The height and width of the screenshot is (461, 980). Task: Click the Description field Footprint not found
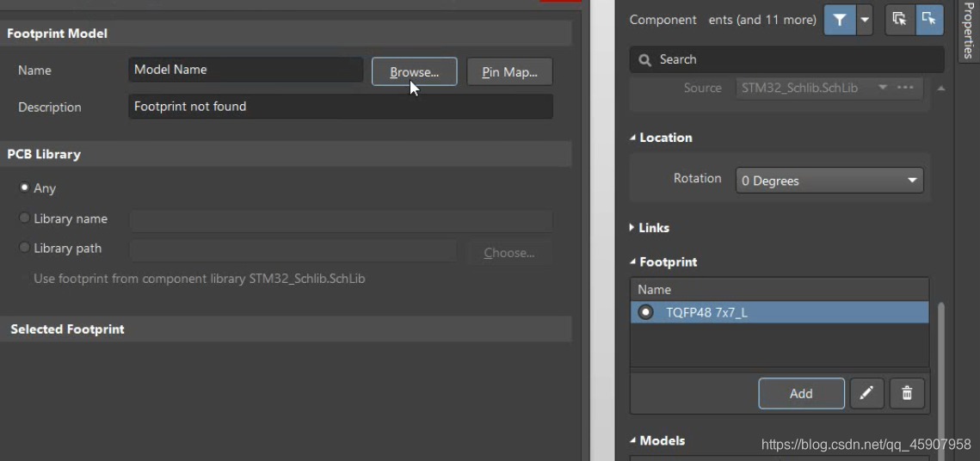coord(341,106)
